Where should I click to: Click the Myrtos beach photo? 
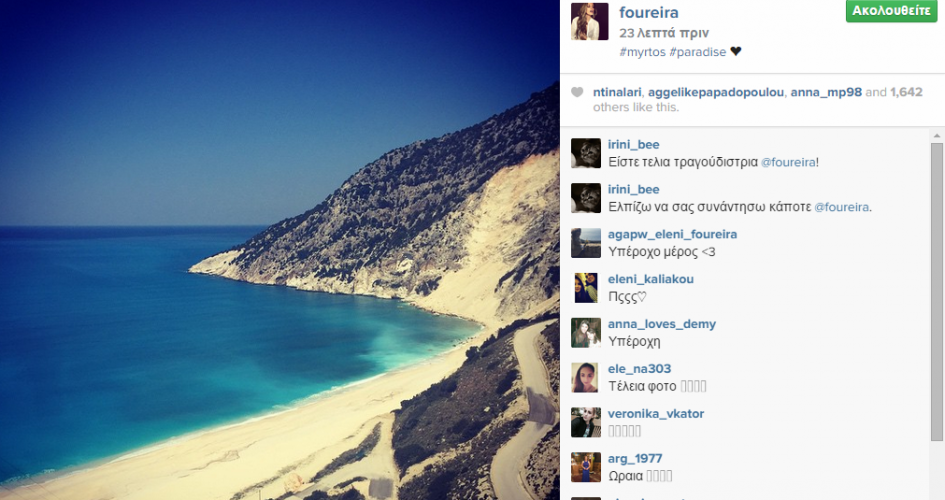[280, 250]
